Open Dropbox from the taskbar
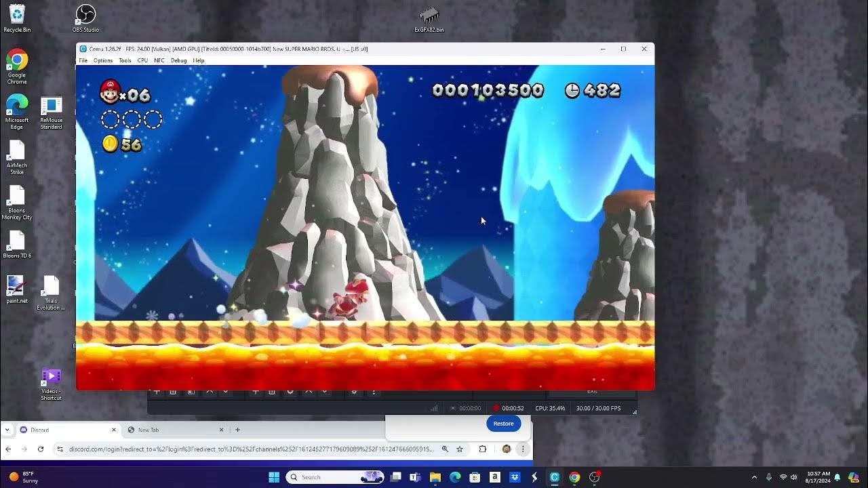The image size is (868, 488). pos(515,477)
